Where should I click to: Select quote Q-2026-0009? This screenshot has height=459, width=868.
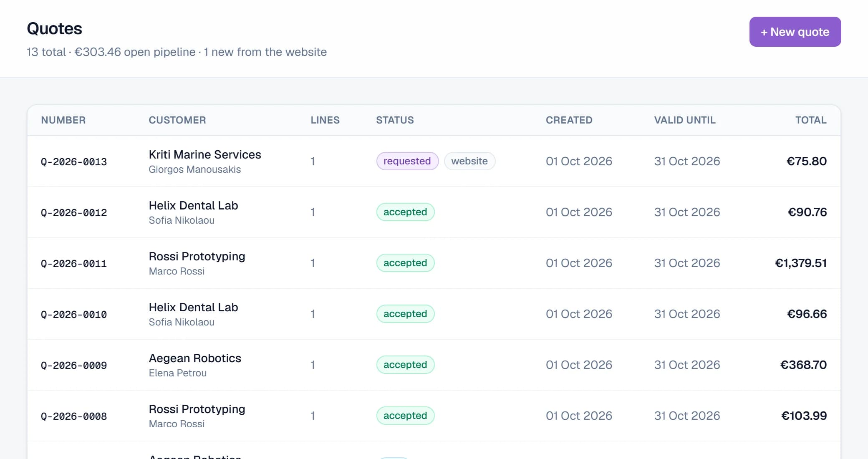click(434, 365)
